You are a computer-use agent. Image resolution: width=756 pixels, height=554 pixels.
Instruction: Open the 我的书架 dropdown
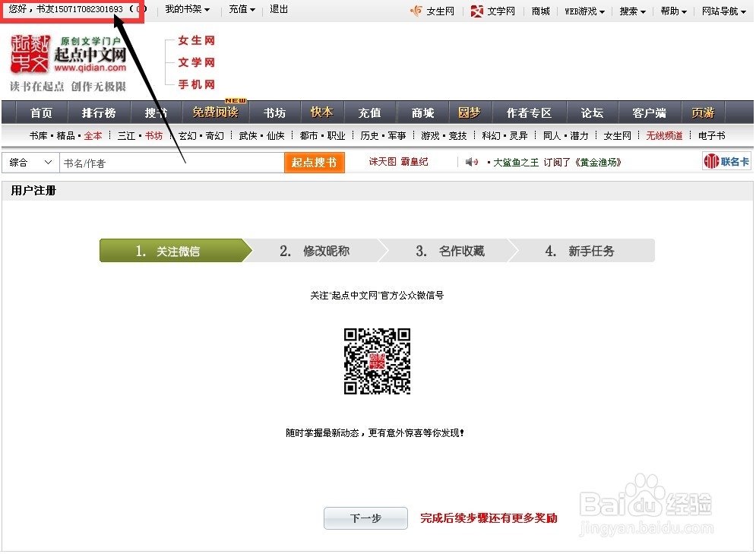[187, 9]
